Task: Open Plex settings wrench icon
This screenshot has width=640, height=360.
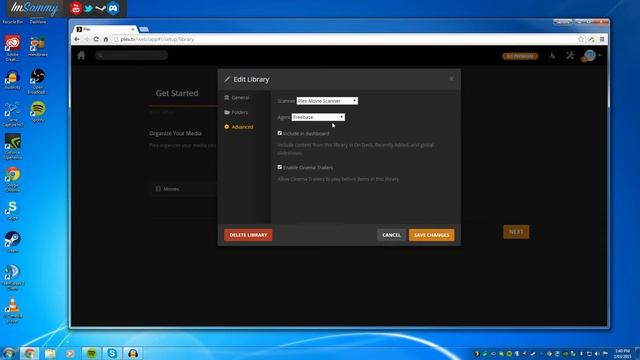Action: click(x=570, y=55)
